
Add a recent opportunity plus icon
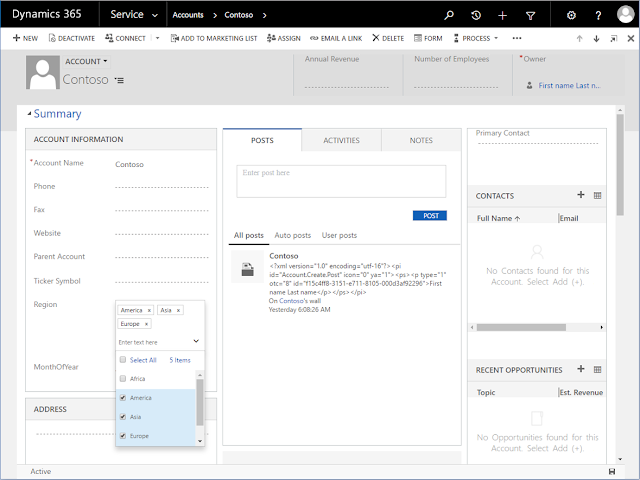(x=581, y=369)
